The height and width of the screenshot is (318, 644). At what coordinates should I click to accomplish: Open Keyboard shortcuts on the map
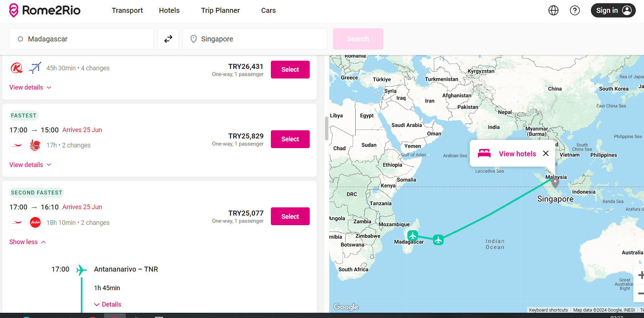coord(548,310)
